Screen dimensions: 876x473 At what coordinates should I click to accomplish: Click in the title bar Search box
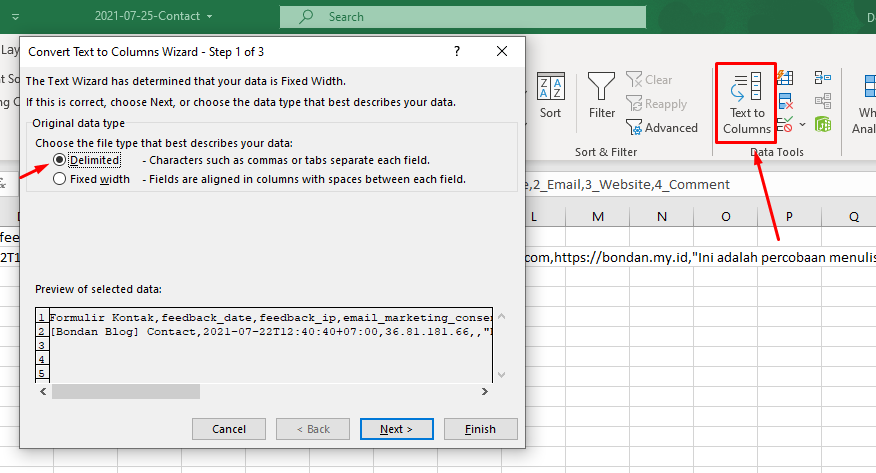coord(463,17)
